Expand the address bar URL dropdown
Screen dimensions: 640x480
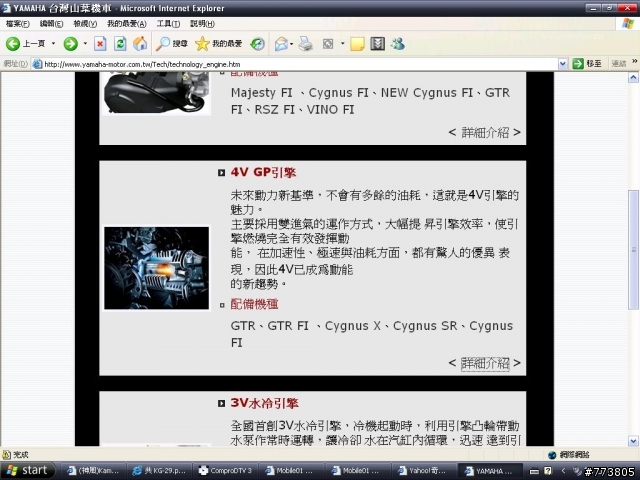pos(562,64)
